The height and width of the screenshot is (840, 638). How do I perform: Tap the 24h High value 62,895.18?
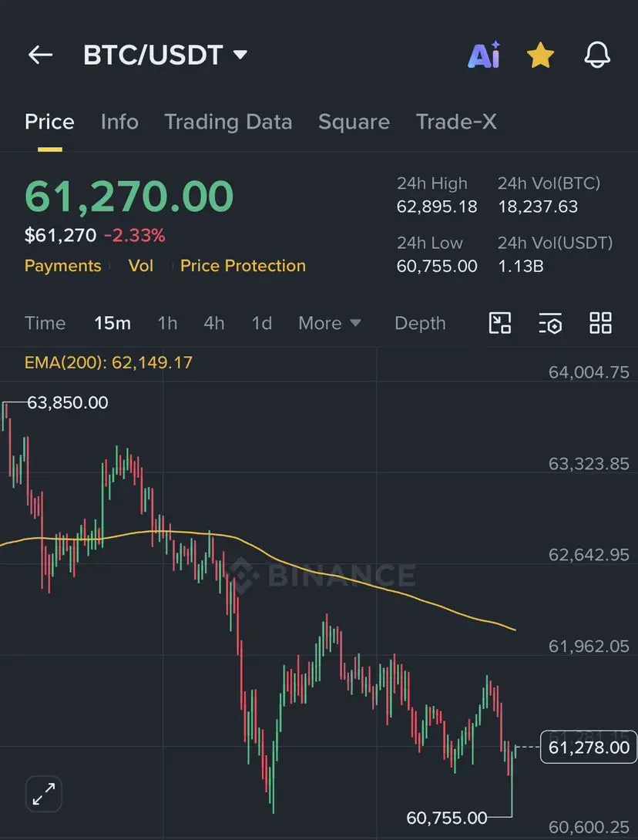(437, 207)
